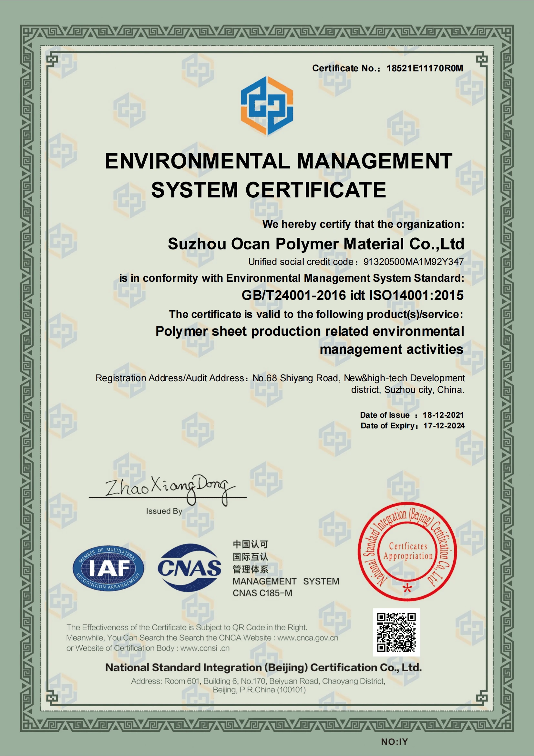Click the bold National Standard Integration footer name
Viewport: 534px width, 756px height.
point(263,667)
